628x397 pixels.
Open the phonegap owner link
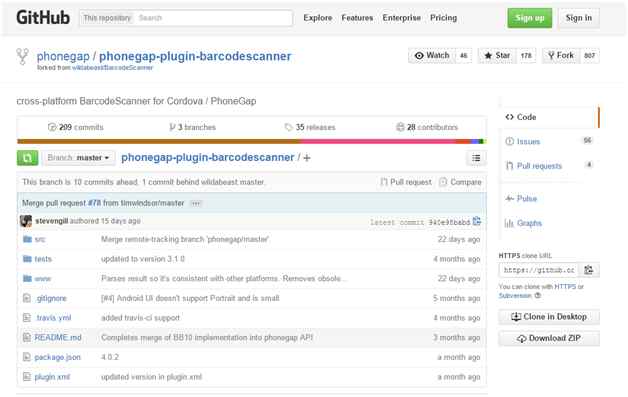pos(63,56)
